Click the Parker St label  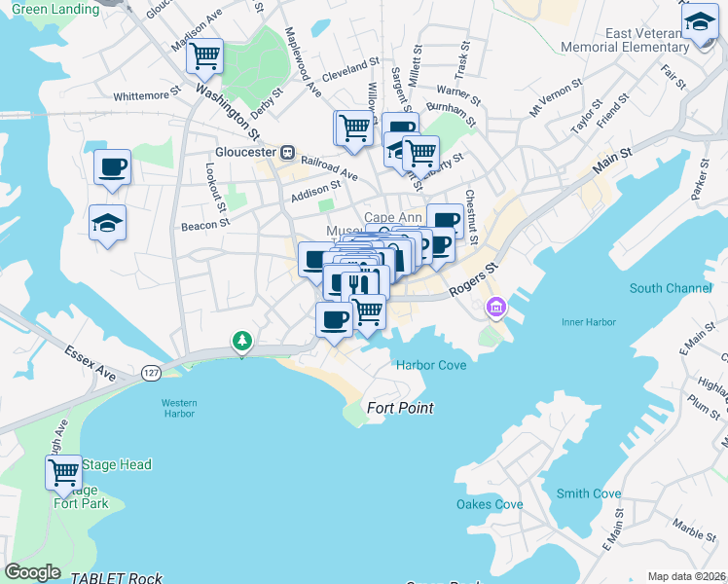pyautogui.click(x=701, y=179)
